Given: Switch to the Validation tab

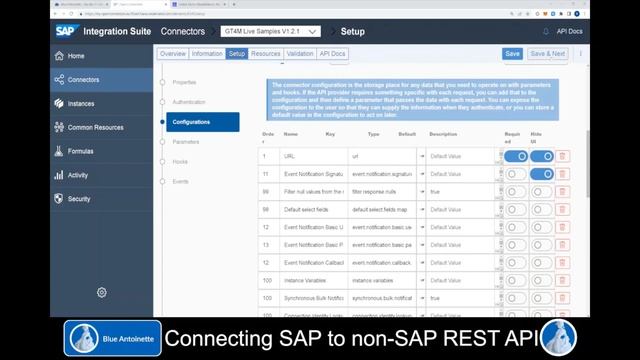Looking at the screenshot, I should click(x=300, y=53).
